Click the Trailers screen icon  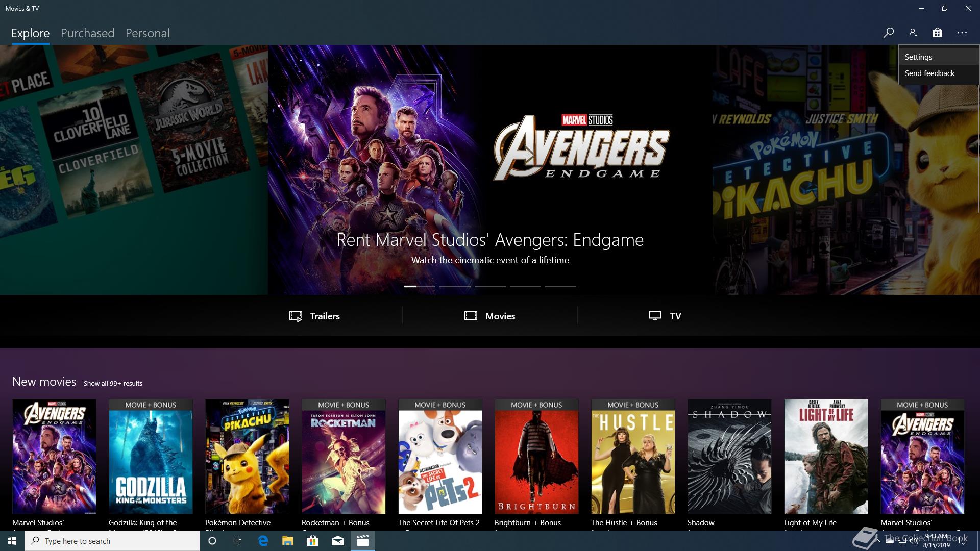click(296, 316)
